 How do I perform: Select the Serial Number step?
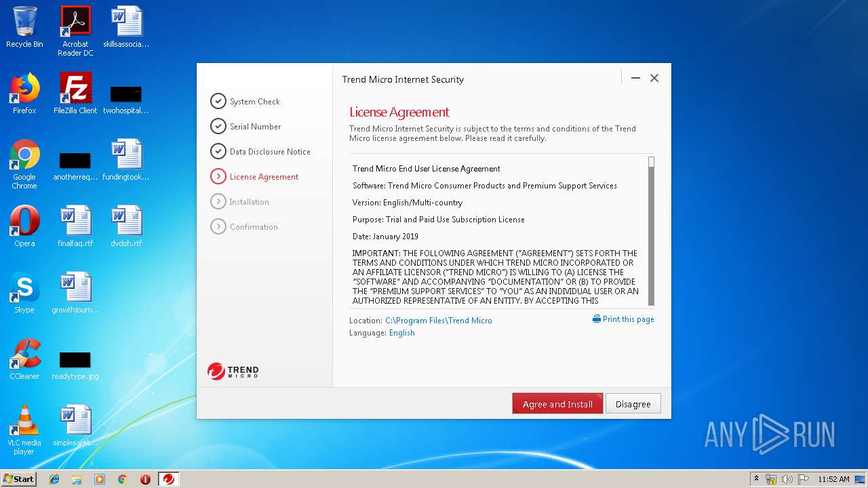point(245,127)
